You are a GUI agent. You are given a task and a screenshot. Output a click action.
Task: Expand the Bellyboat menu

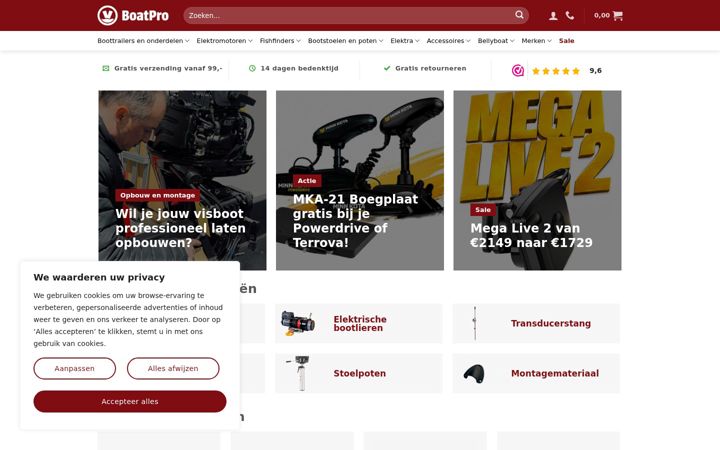tap(496, 41)
